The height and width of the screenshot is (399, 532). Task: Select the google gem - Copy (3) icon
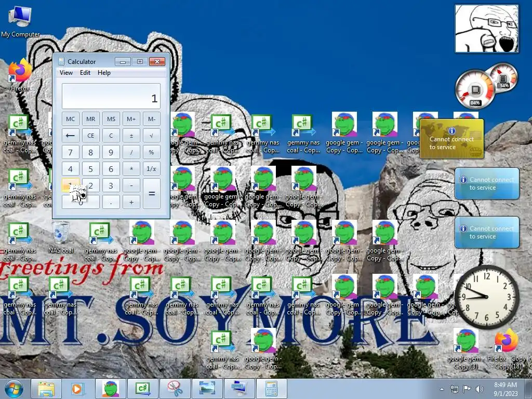[466, 349]
